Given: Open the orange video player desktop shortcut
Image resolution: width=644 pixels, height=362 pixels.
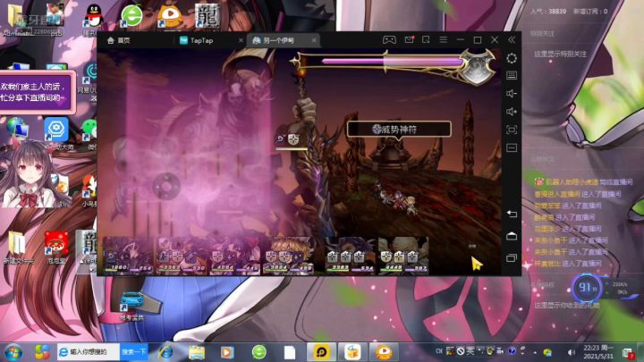Looking at the screenshot, I should tap(170, 16).
